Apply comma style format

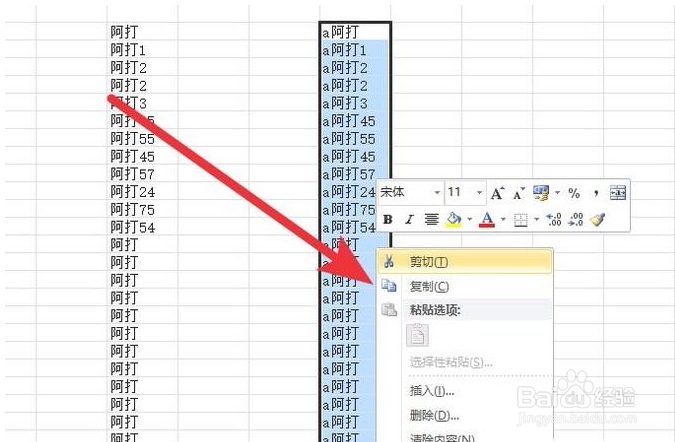[x=596, y=193]
